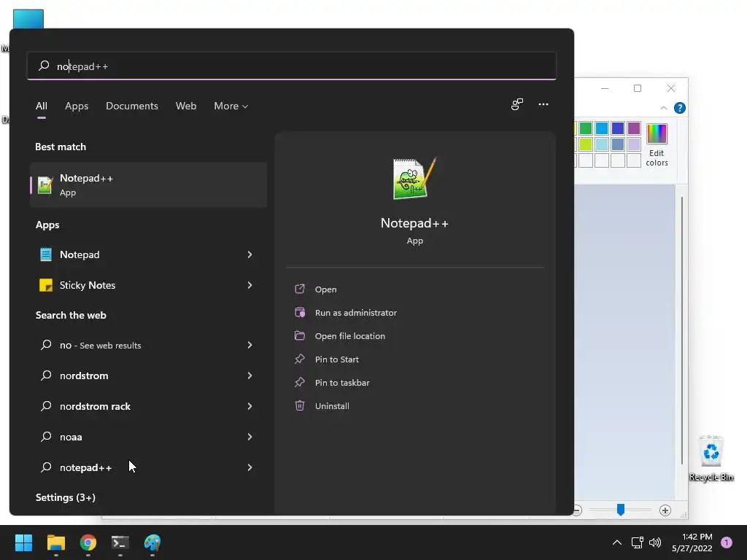Screen dimensions: 747x560
Task: Click Paint zoom in plus button
Action: tap(665, 510)
